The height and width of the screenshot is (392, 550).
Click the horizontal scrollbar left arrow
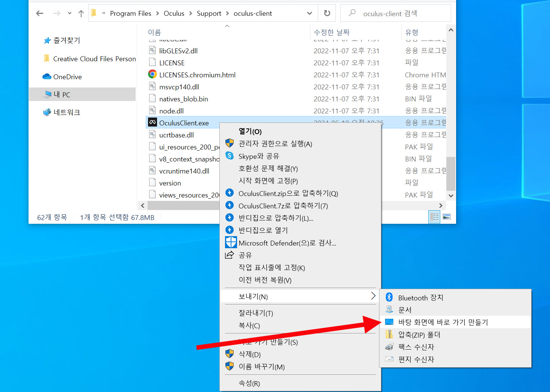pyautogui.click(x=143, y=205)
